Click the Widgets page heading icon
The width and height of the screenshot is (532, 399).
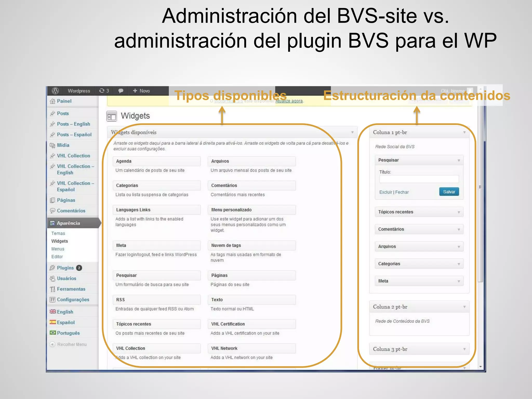pyautogui.click(x=112, y=116)
